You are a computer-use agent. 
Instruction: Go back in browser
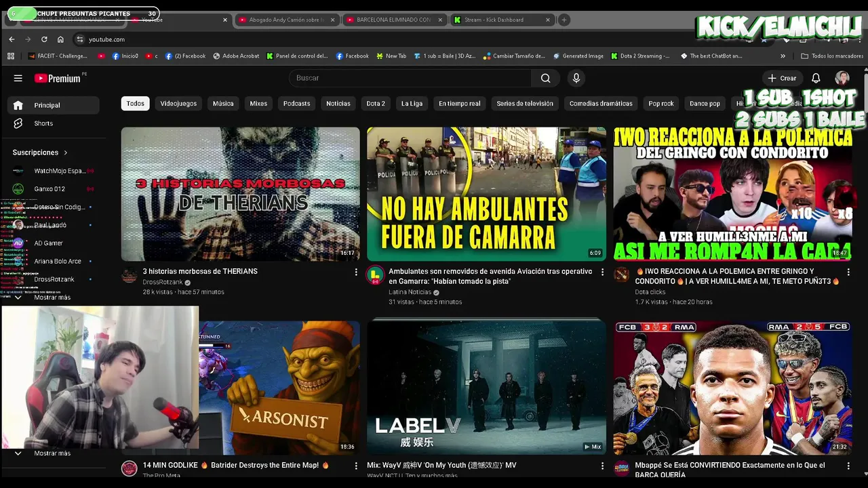(x=12, y=39)
